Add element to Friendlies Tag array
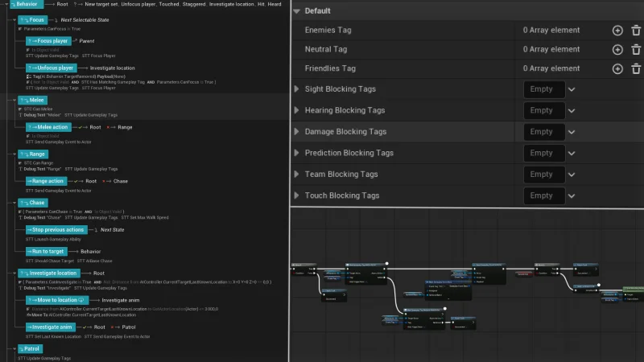The width and height of the screenshot is (644, 362). tap(617, 69)
